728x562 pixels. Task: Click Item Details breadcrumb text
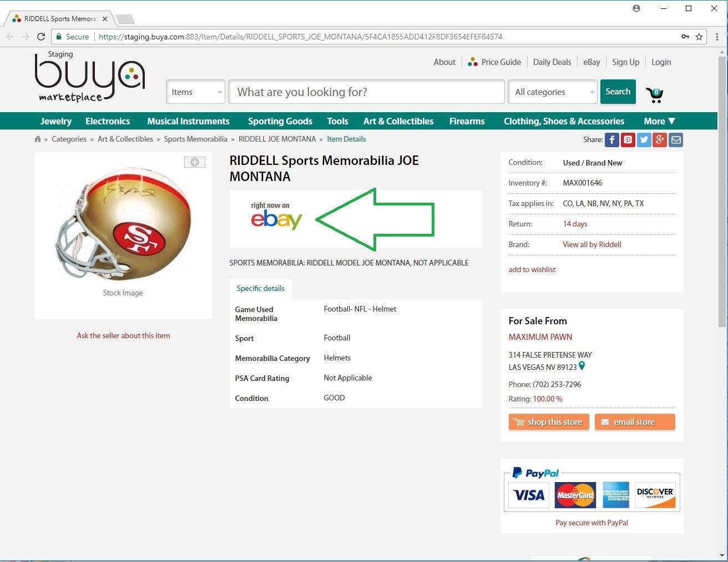[x=346, y=139]
